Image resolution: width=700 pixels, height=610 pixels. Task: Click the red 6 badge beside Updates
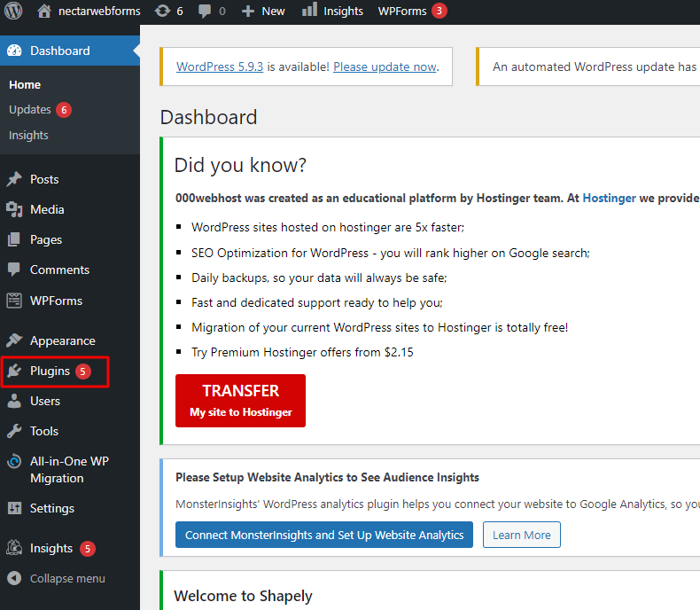click(x=64, y=109)
